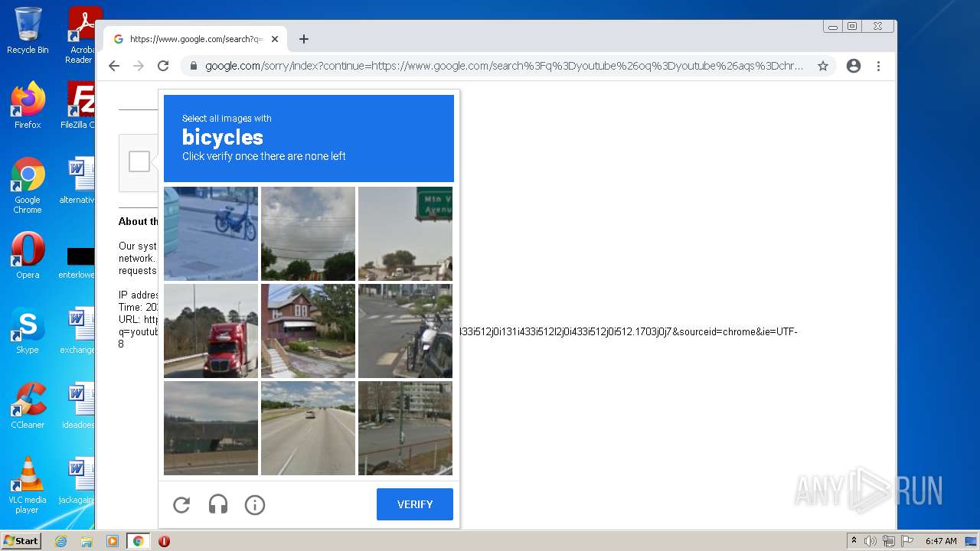Open Chrome's three-dot menu

point(878,66)
